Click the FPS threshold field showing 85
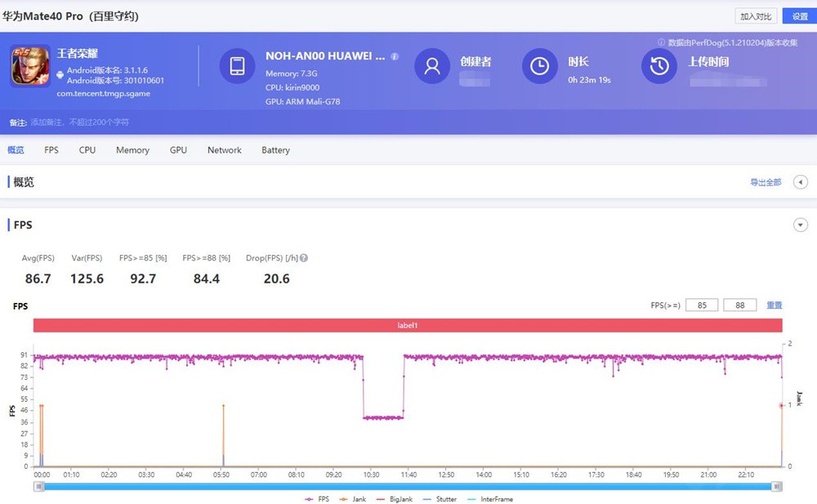The image size is (817, 504). [702, 305]
